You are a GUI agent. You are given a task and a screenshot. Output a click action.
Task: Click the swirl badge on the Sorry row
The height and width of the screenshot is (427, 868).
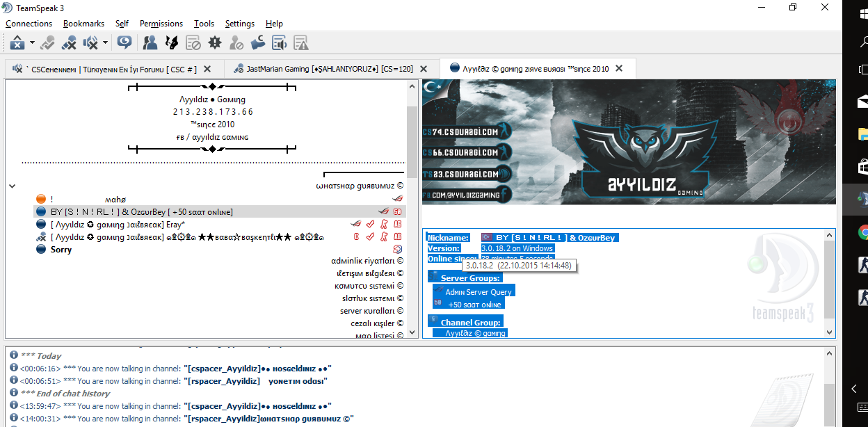pos(398,249)
